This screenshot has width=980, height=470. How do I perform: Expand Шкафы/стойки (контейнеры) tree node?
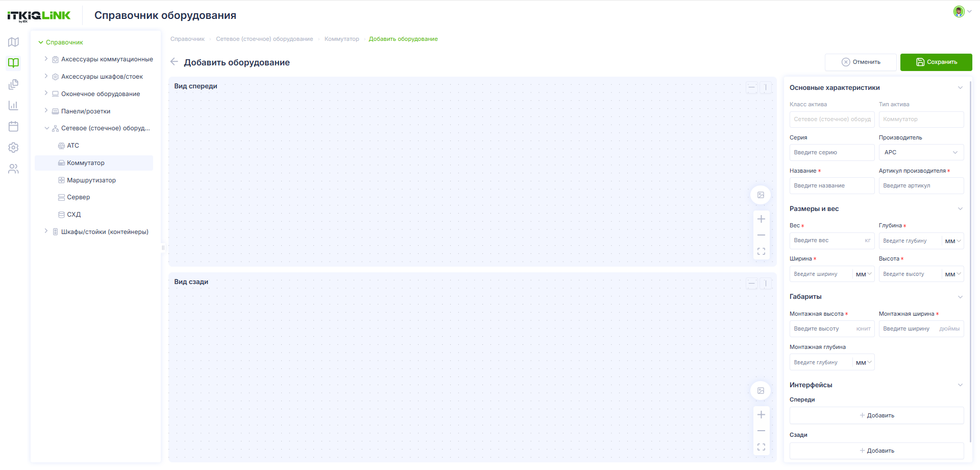pyautogui.click(x=46, y=231)
